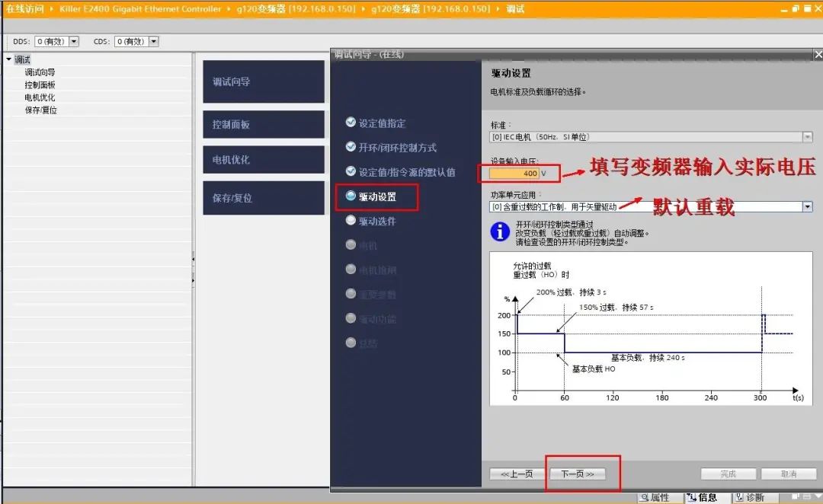Click the 上一页 button
Screen dimensions: 823x504
[517, 474]
